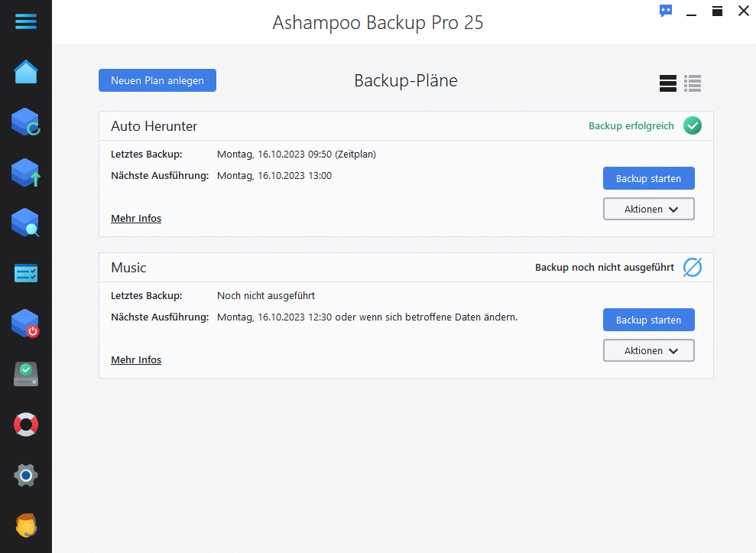This screenshot has width=756, height=553.
Task: Go to the Home house icon
Action: point(25,72)
